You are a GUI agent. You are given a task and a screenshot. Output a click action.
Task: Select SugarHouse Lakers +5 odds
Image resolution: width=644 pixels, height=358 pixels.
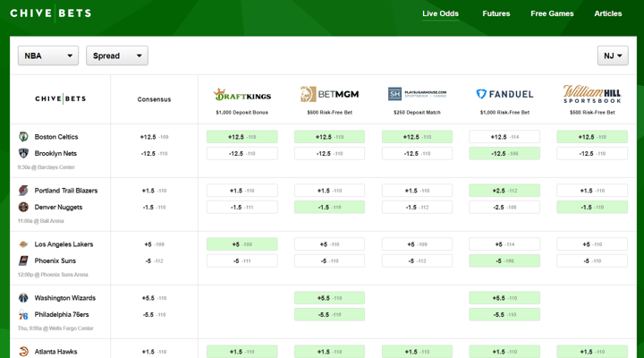tap(417, 244)
